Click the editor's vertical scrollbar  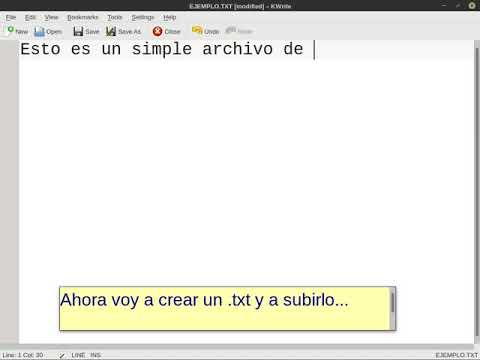[477, 192]
